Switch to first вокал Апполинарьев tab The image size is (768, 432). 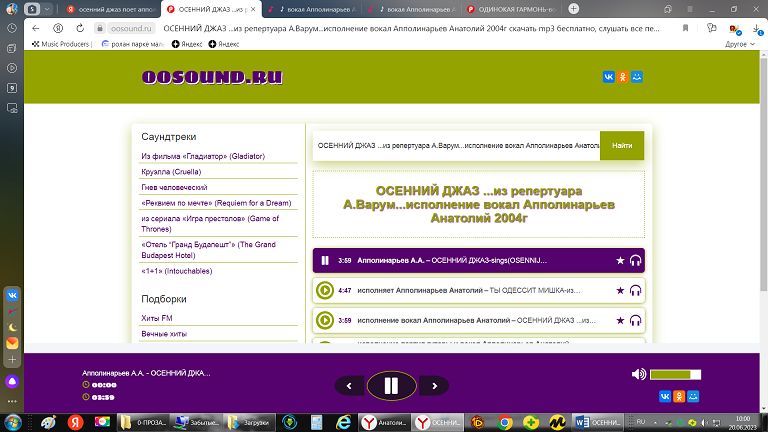click(312, 9)
